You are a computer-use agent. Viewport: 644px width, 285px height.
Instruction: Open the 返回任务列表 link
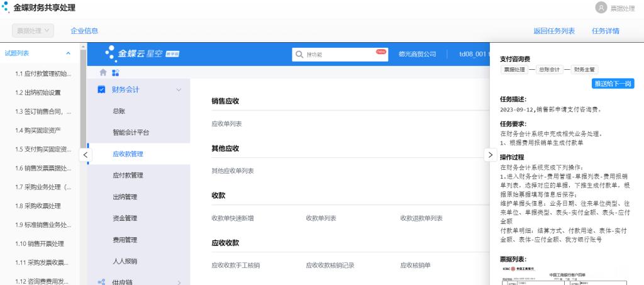(554, 31)
